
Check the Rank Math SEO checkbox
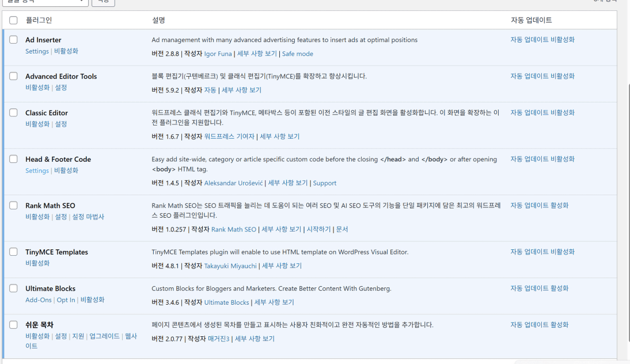point(13,205)
